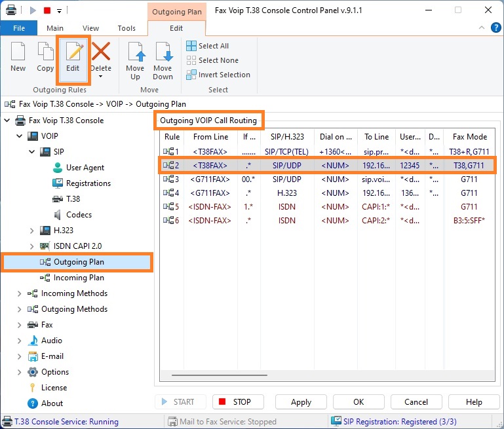This screenshot has height=429, width=504.
Task: Collapse the Fax Voip T.38 Console tree node
Action: pyautogui.click(x=7, y=121)
